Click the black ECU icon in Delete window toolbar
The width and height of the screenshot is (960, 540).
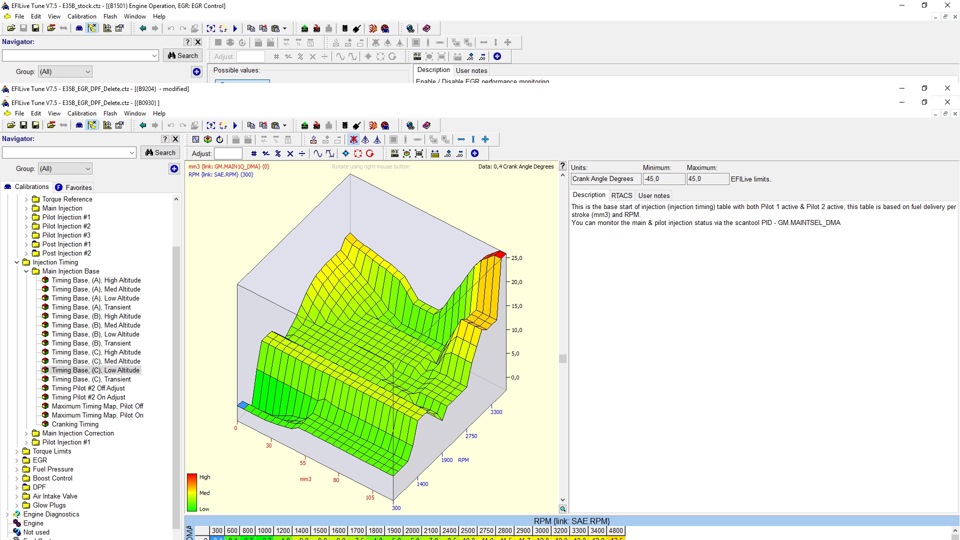345,125
